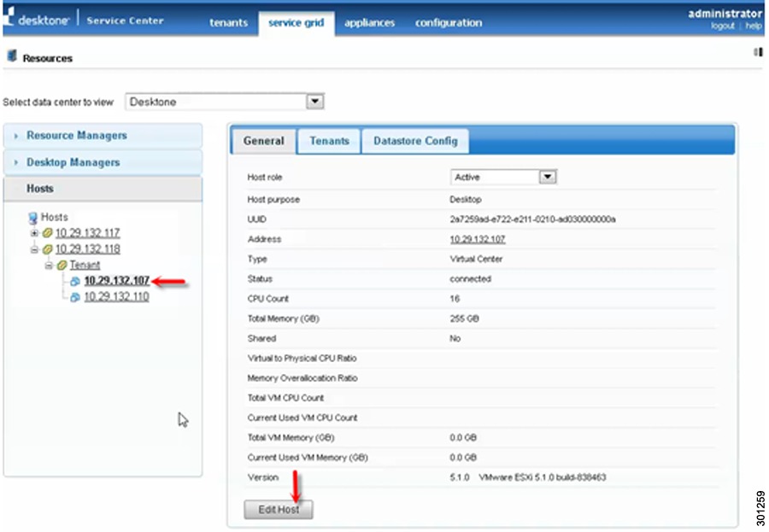769x532 pixels.
Task: Switch to the Datastore Config tab
Action: click(x=415, y=141)
